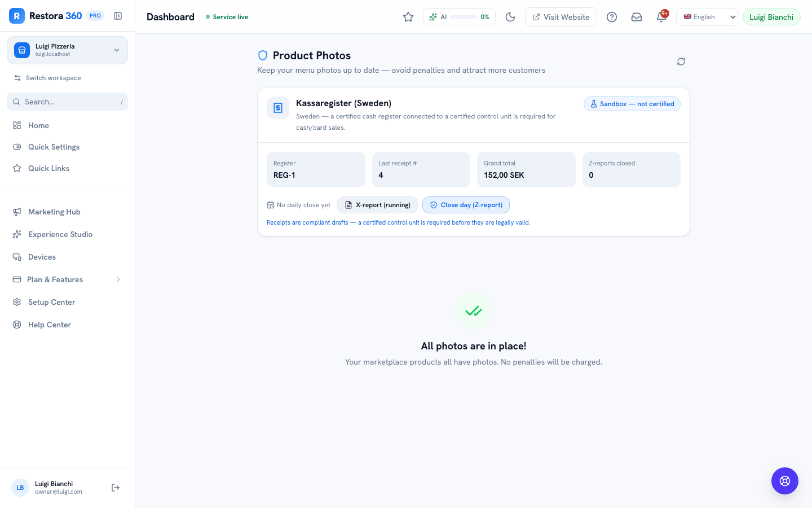
Task: Open notifications bell with 9+ badge
Action: click(x=661, y=16)
